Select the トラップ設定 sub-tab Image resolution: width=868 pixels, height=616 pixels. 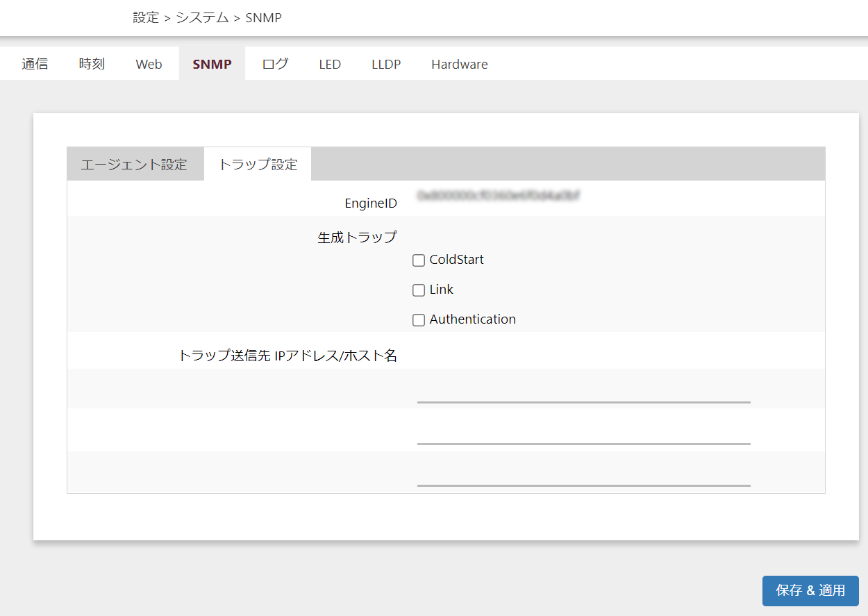(258, 165)
